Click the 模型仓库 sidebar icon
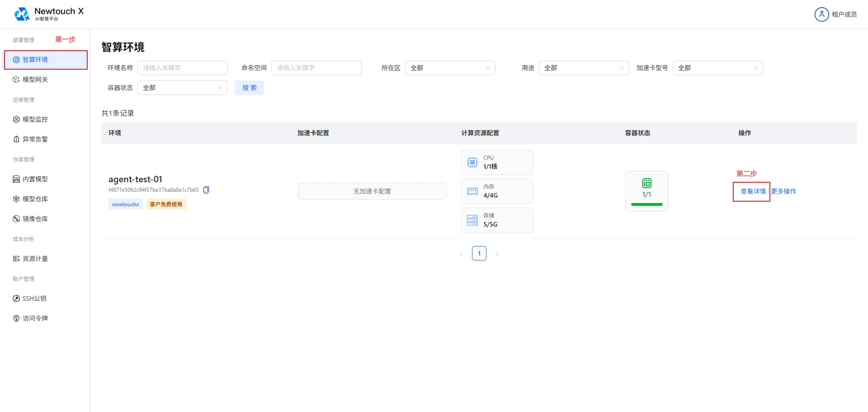868x412 pixels. (x=16, y=199)
